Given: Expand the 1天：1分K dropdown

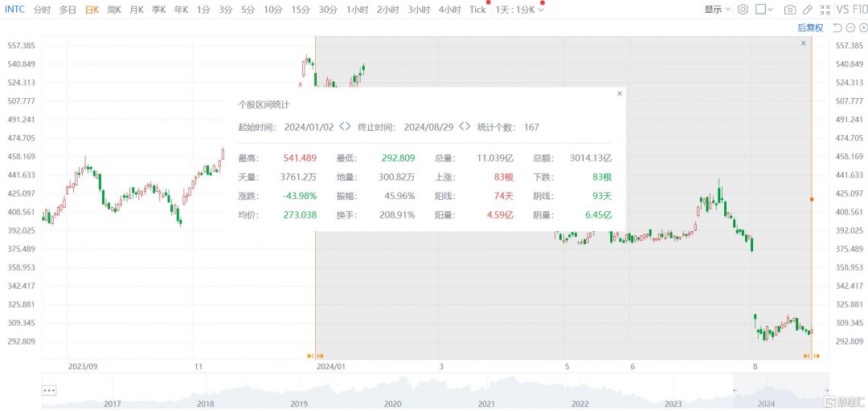Looking at the screenshot, I should coord(520,10).
